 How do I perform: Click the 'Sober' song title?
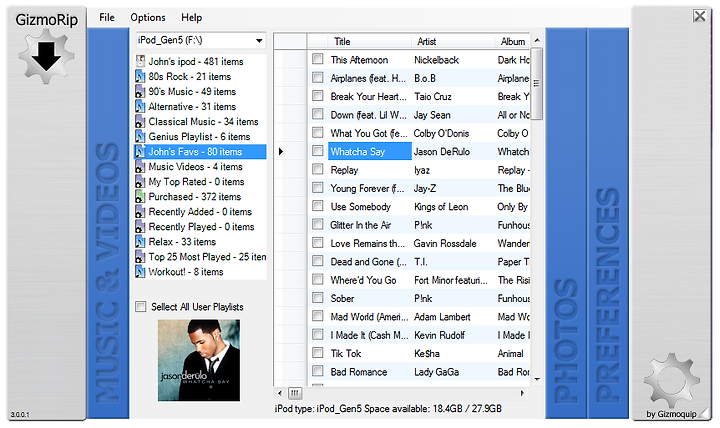342,298
